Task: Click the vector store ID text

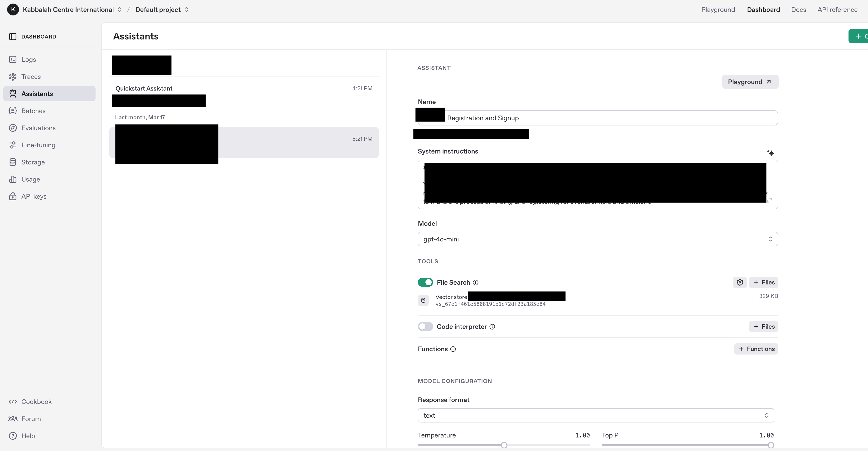Action: [x=490, y=304]
